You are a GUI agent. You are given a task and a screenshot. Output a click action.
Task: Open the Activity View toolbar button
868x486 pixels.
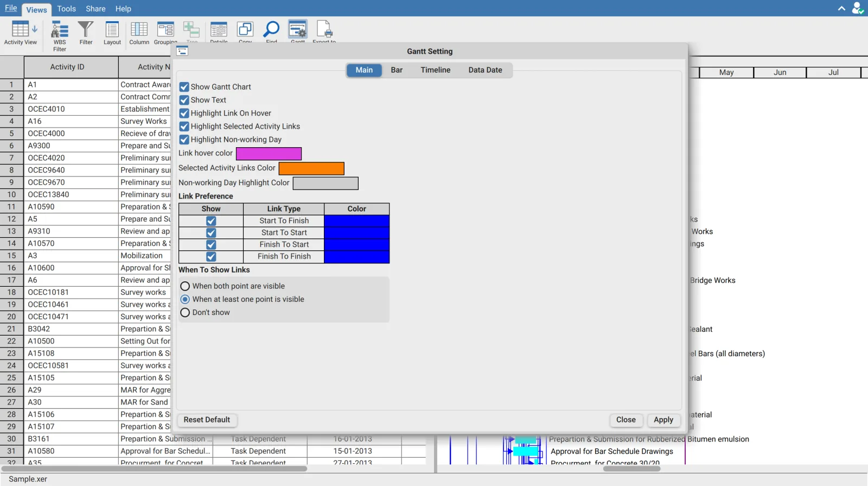point(21,33)
